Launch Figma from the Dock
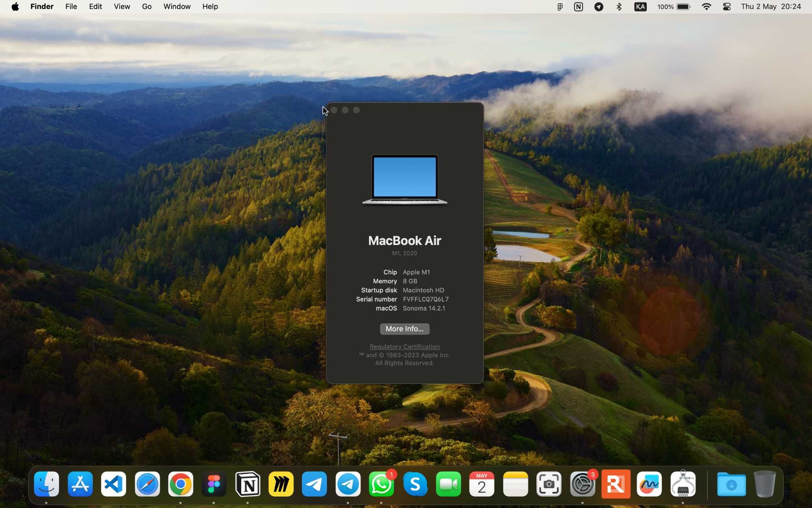The height and width of the screenshot is (508, 812). [214, 484]
